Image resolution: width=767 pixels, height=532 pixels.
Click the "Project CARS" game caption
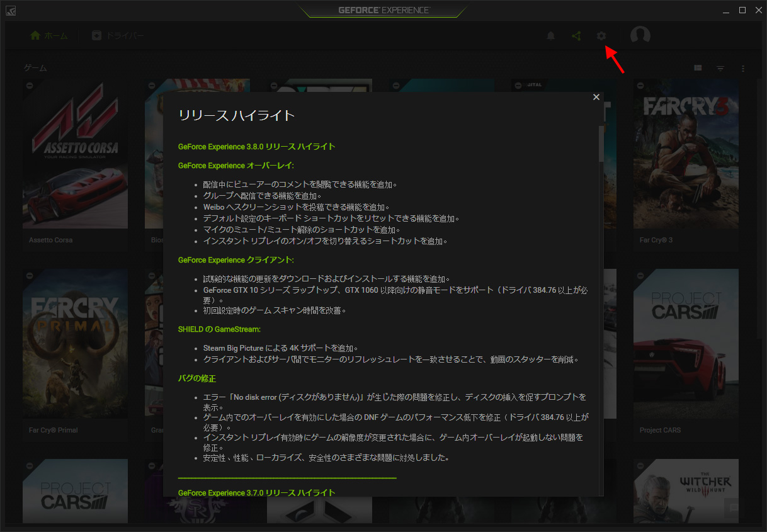(660, 431)
